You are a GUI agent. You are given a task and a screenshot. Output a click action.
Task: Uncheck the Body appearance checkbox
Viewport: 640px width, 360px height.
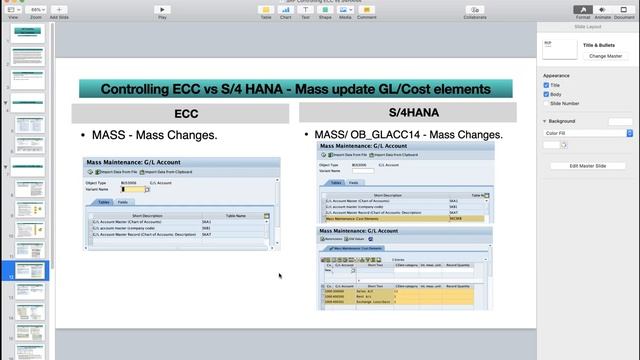(546, 94)
